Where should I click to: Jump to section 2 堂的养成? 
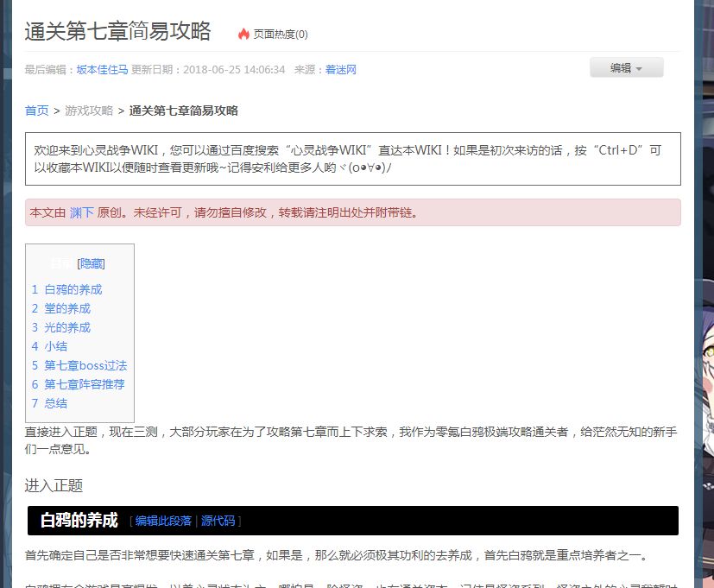point(61,309)
